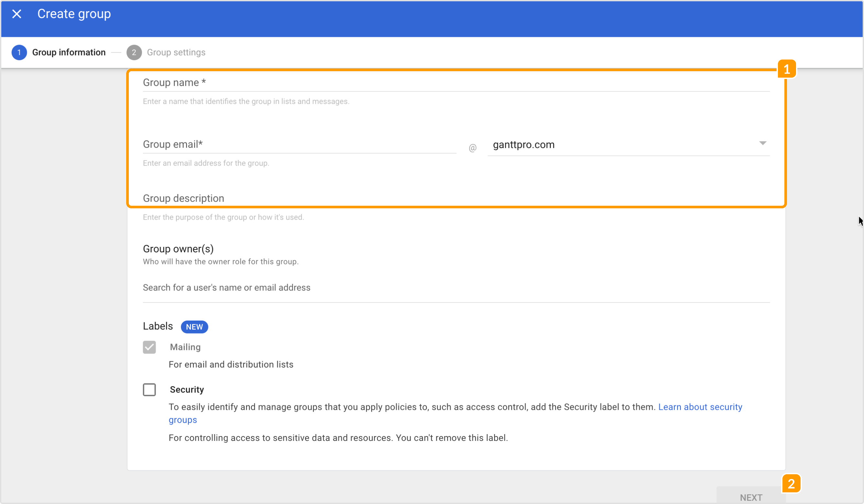Go to the Group settings step
Screen dimensions: 864x504
(166, 52)
